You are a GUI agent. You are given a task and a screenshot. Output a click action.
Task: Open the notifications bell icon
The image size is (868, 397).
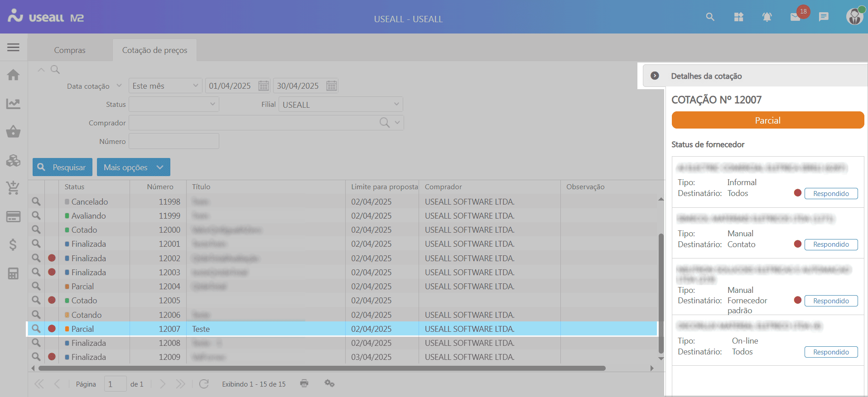[x=767, y=17]
